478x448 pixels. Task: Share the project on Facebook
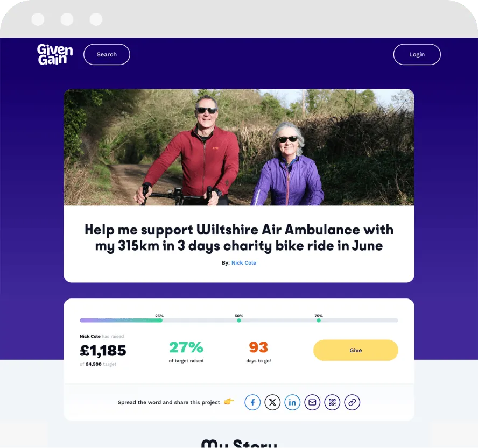[252, 402]
